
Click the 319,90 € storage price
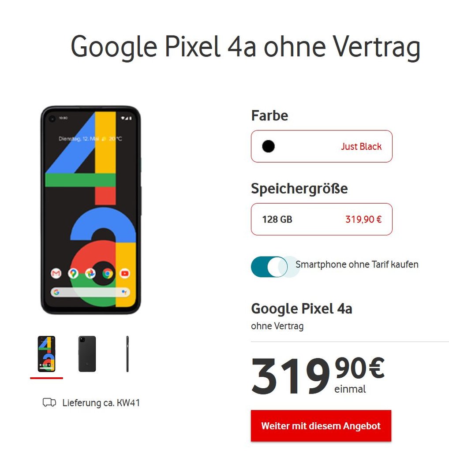pyautogui.click(x=363, y=219)
